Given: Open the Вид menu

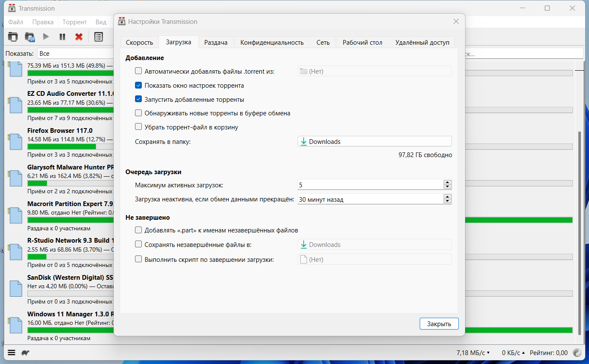Looking at the screenshot, I should (x=101, y=22).
